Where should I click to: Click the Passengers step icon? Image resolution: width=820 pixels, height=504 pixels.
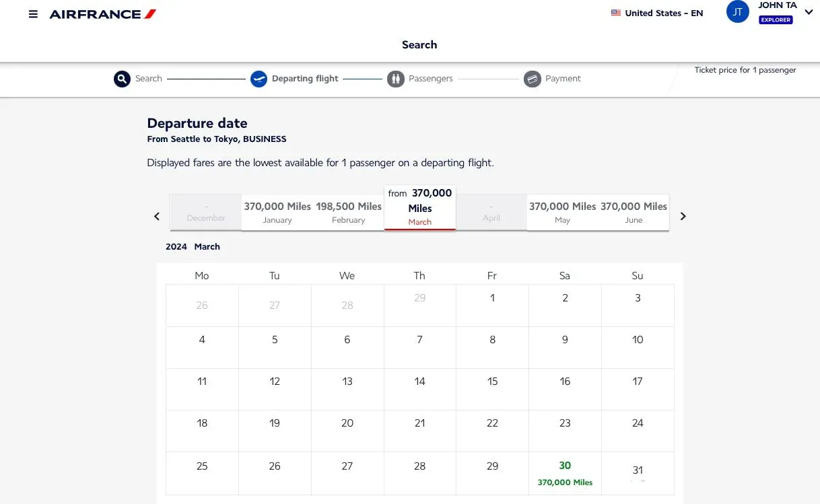pos(396,79)
